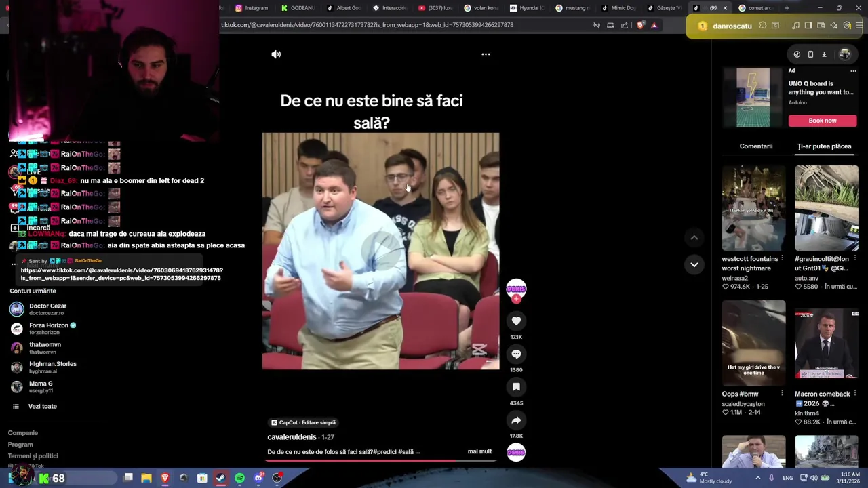Open a new browser tab with the plus
Screen dimensions: 868x488
tap(787, 8)
